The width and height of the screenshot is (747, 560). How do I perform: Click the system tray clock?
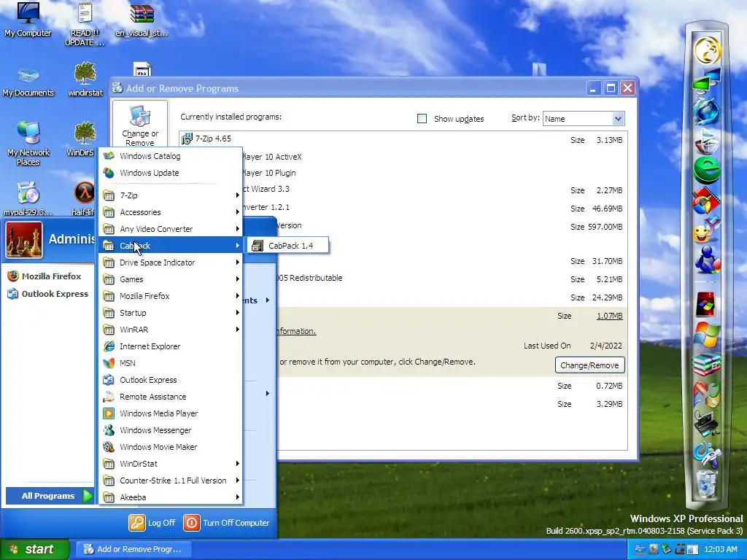pos(720,549)
